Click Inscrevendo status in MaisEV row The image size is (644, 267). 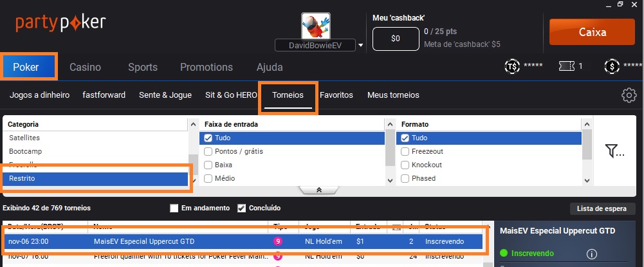click(x=445, y=241)
